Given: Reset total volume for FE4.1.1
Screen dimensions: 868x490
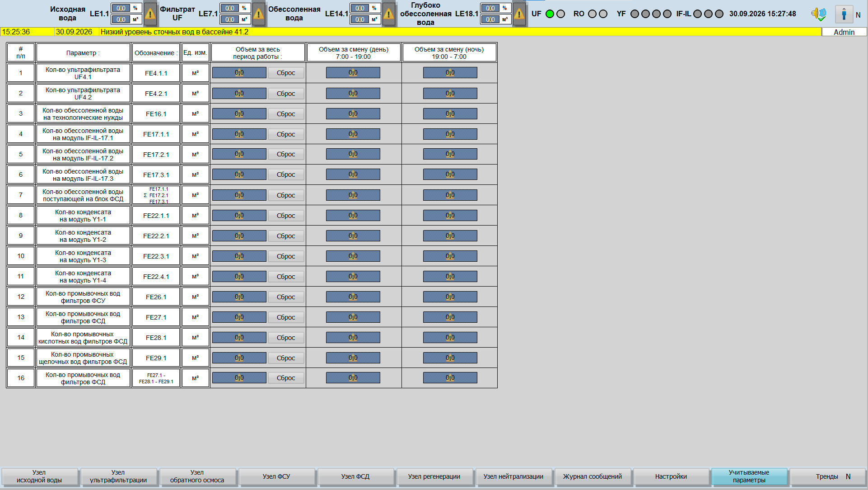Looking at the screenshot, I should (286, 73).
